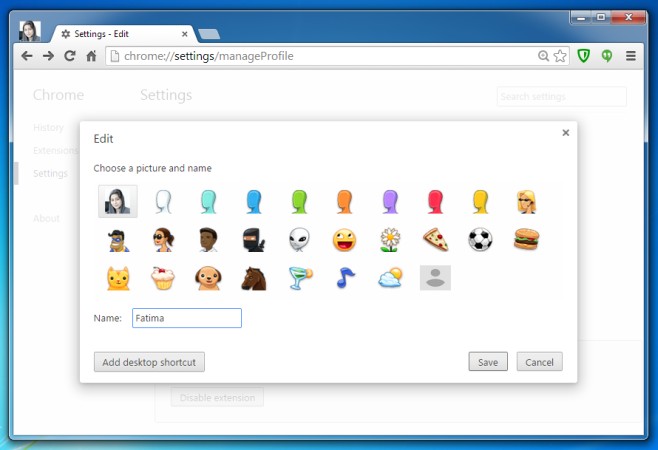Click the Search settings field
The width and height of the screenshot is (658, 450).
pyautogui.click(x=561, y=97)
